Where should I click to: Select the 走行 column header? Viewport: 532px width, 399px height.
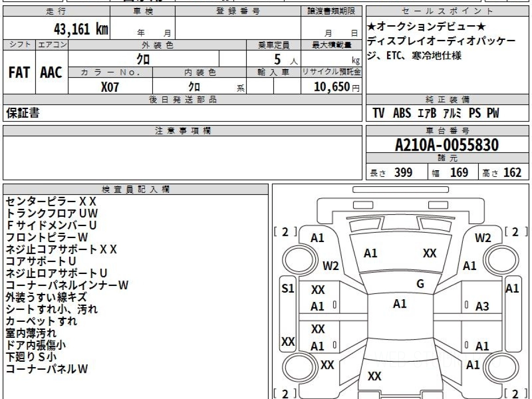(x=56, y=12)
